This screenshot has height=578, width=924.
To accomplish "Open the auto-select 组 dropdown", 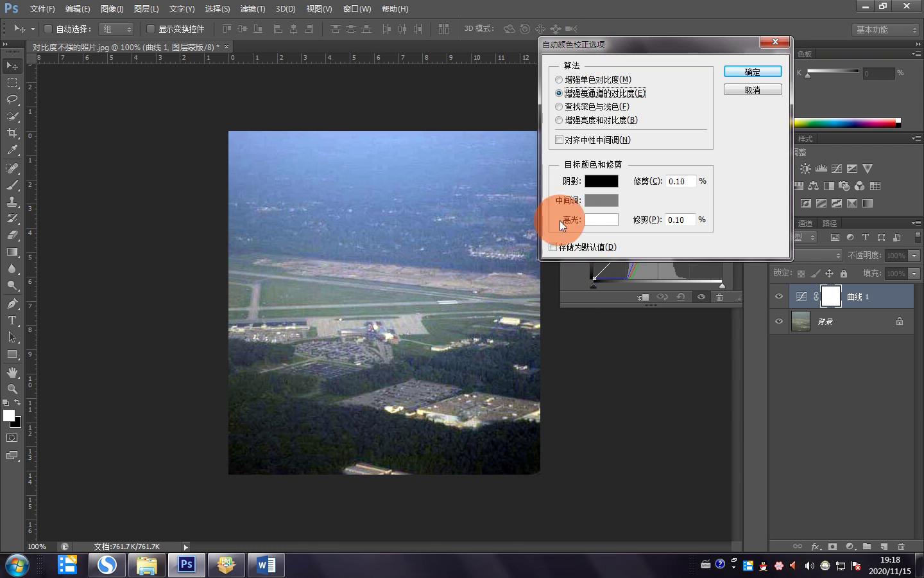I will [117, 29].
